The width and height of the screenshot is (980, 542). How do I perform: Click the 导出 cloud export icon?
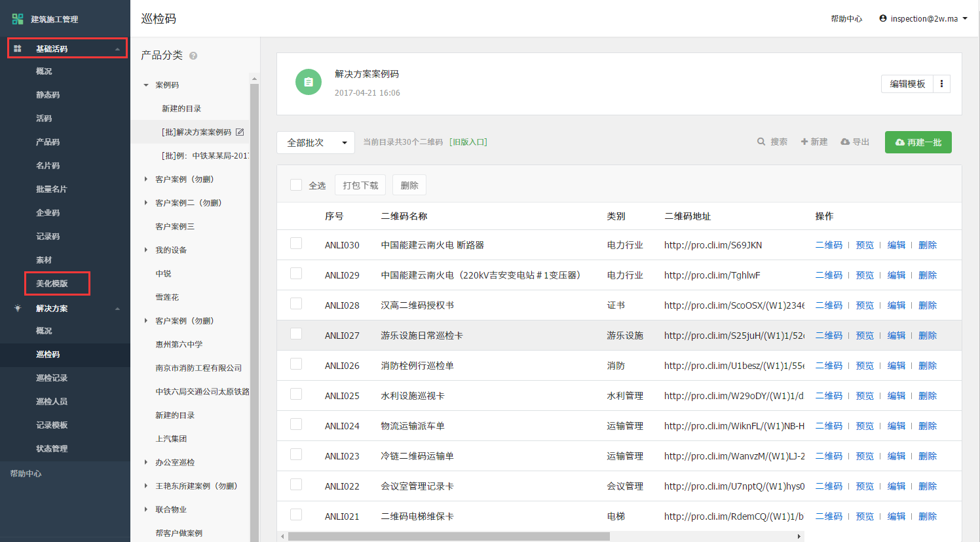[845, 142]
